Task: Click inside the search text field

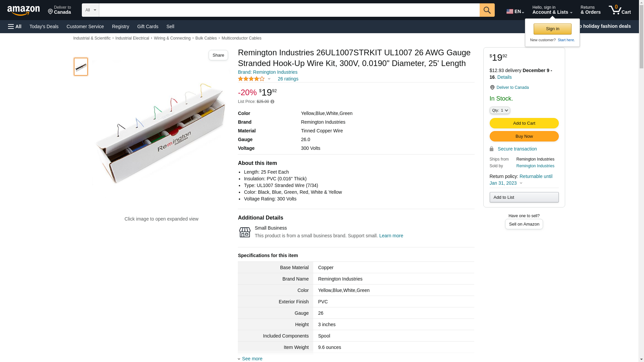Action: pos(289,10)
